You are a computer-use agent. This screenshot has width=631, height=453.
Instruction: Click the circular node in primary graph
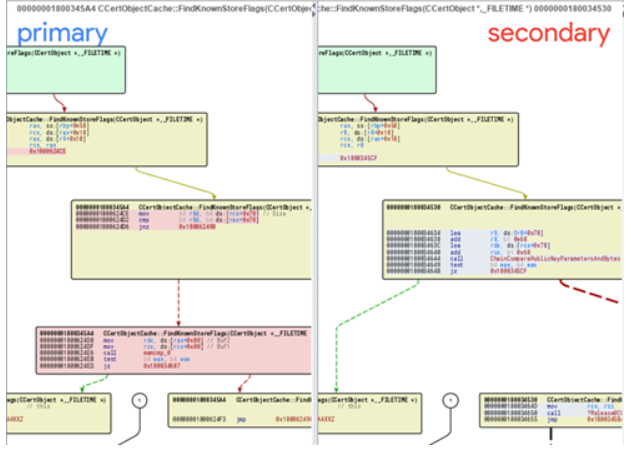tap(139, 400)
